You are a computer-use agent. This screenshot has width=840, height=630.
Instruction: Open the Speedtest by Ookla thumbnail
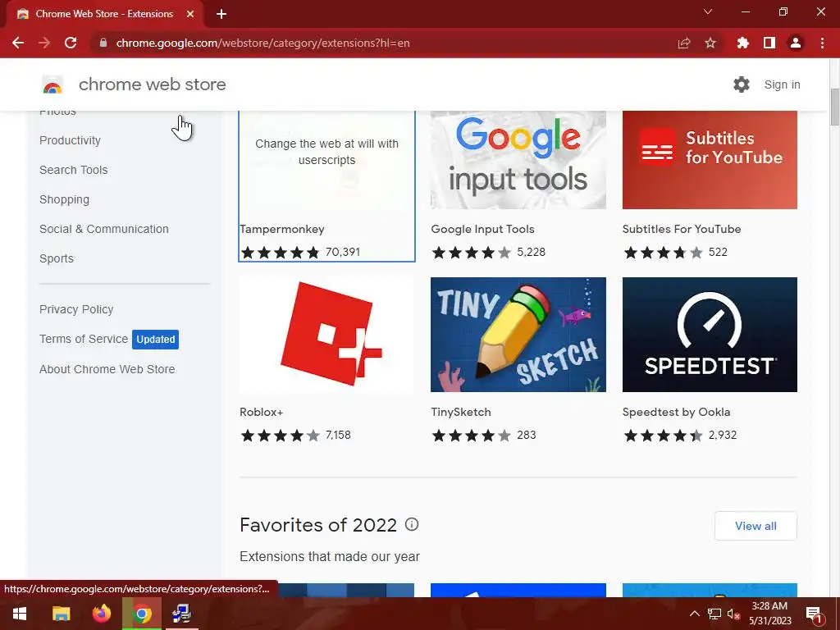point(710,335)
